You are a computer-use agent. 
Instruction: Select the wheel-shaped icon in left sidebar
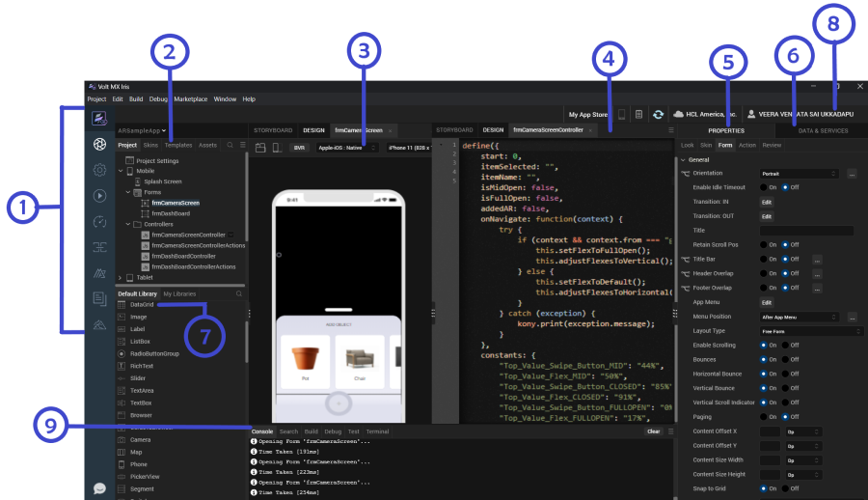(x=99, y=144)
